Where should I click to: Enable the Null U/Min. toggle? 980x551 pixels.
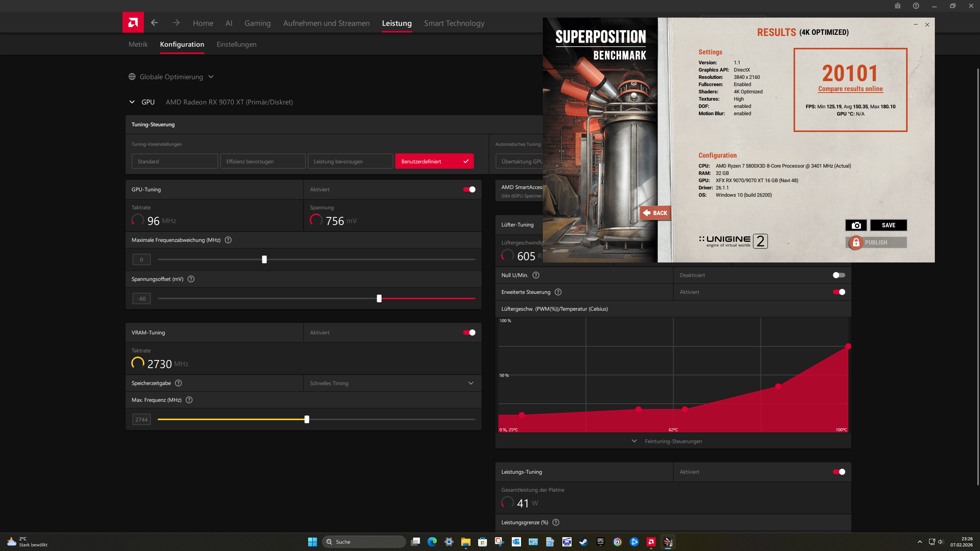tap(838, 275)
